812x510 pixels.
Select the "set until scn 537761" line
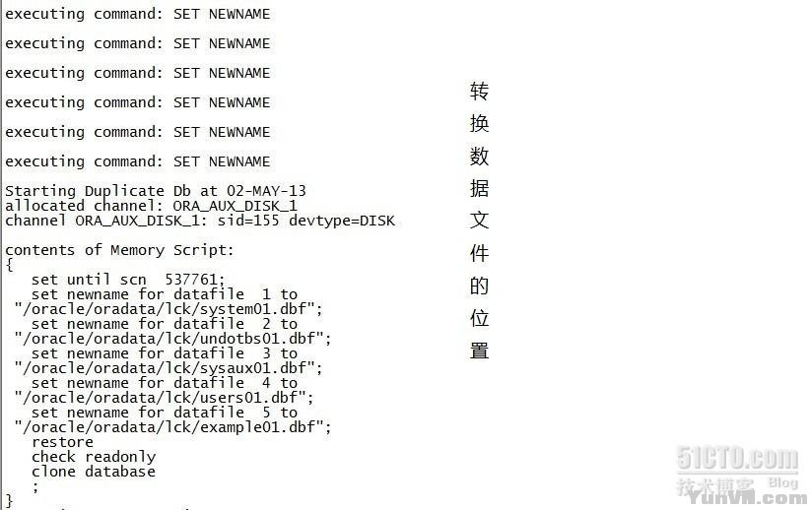point(128,280)
